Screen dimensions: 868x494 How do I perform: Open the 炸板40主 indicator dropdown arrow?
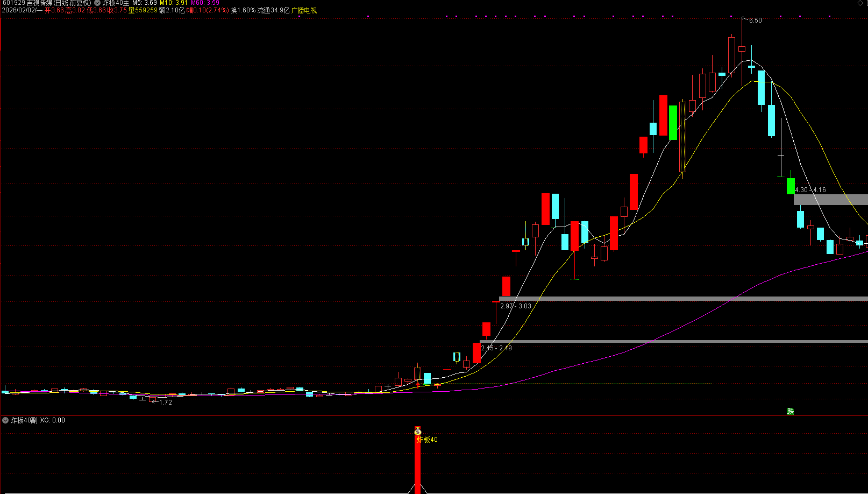coord(97,3)
